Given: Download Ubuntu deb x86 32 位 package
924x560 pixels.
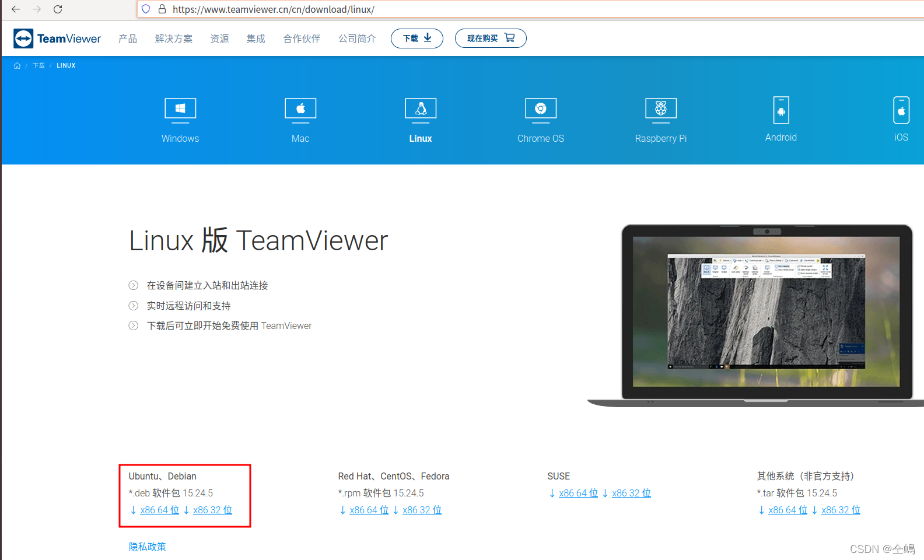Looking at the screenshot, I should point(212,510).
